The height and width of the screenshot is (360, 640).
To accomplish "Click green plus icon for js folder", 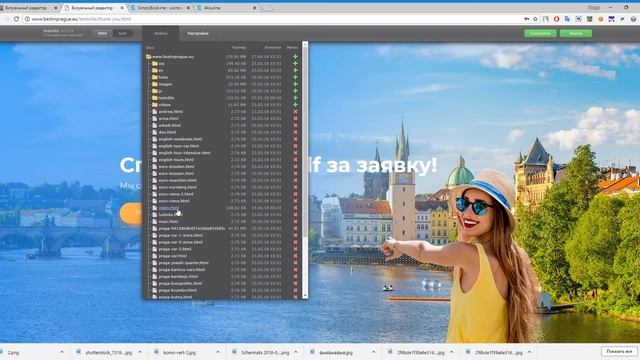I will 295,91.
